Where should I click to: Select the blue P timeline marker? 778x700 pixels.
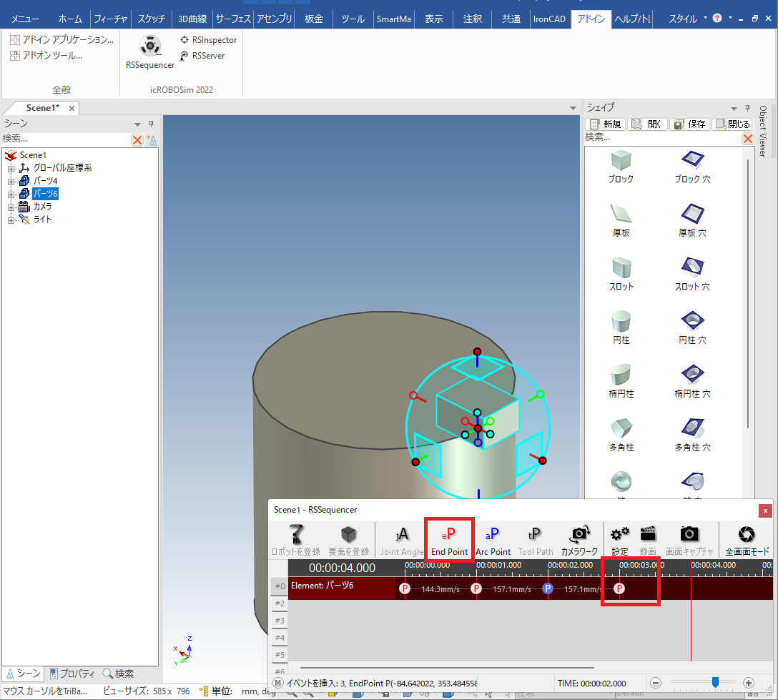[x=548, y=588]
